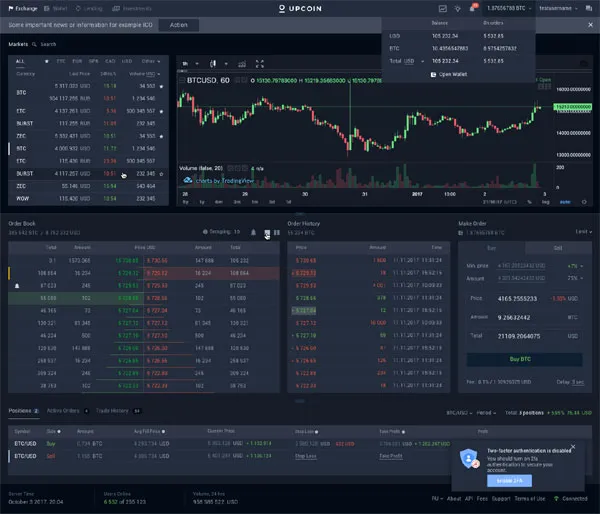Toggle the auto scale option on chart
The width and height of the screenshot is (600, 514).
click(565, 202)
